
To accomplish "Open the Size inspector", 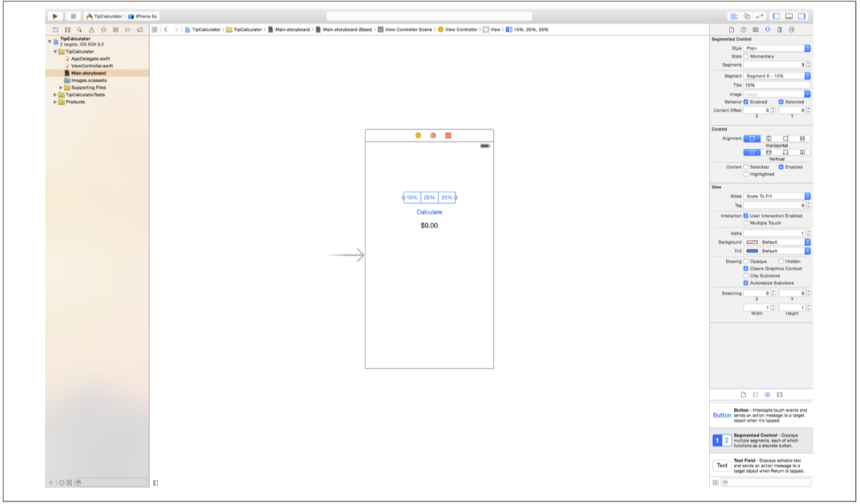I will pyautogui.click(x=780, y=30).
